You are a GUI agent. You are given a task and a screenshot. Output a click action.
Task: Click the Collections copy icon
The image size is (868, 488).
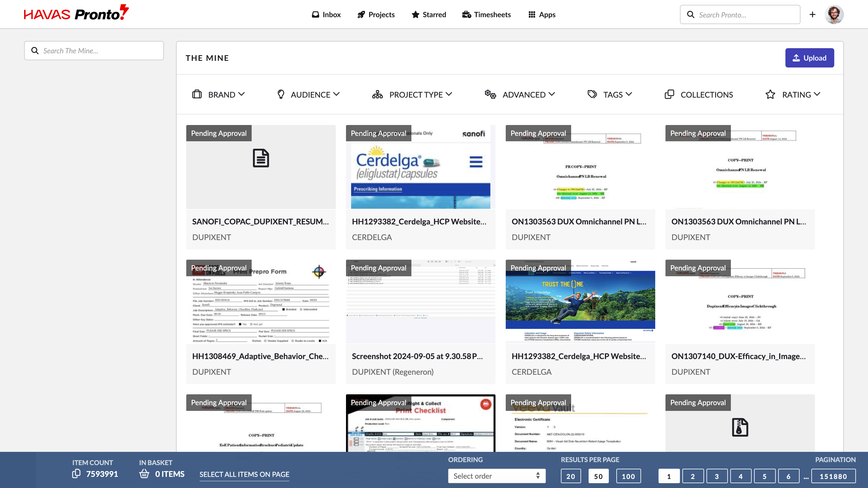pyautogui.click(x=669, y=94)
